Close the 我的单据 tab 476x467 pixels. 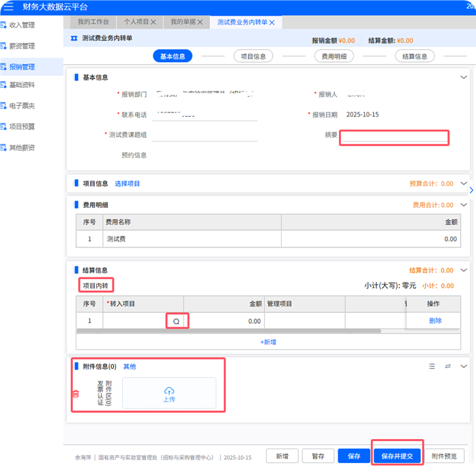pos(200,22)
